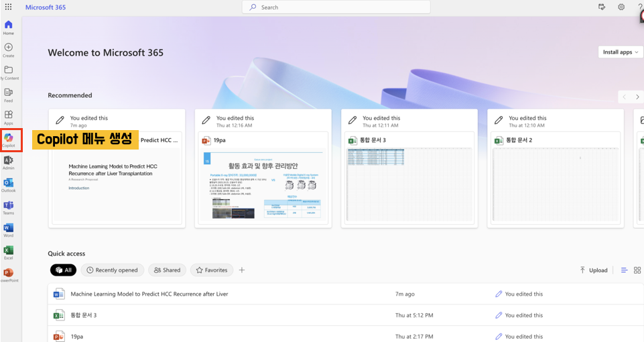Show previous recommended items

pyautogui.click(x=625, y=97)
